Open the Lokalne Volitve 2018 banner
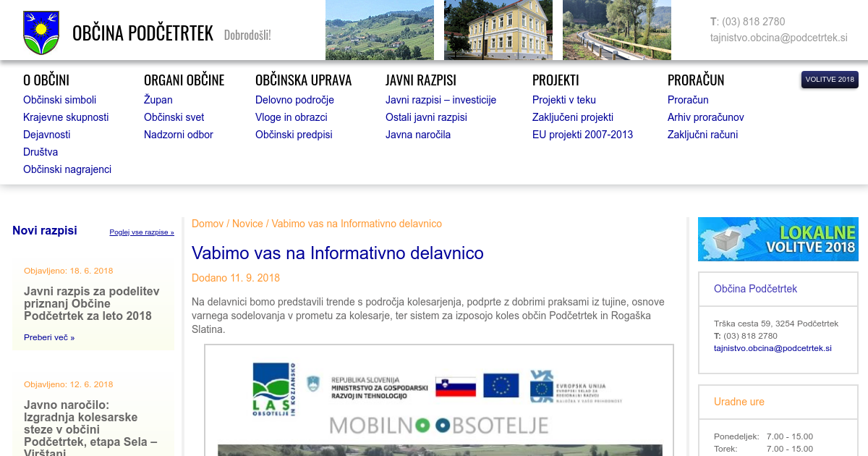Image resolution: width=868 pixels, height=456 pixels. [x=778, y=239]
